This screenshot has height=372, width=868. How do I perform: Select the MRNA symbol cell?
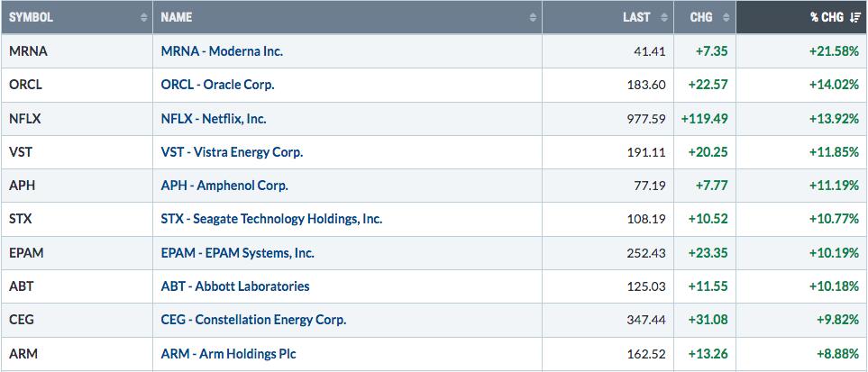click(x=77, y=51)
